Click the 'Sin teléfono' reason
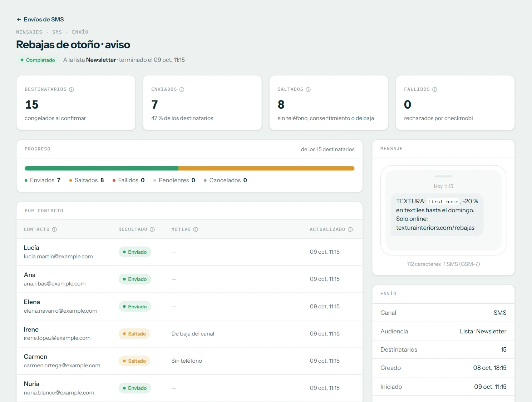532x402 pixels. [187, 361]
